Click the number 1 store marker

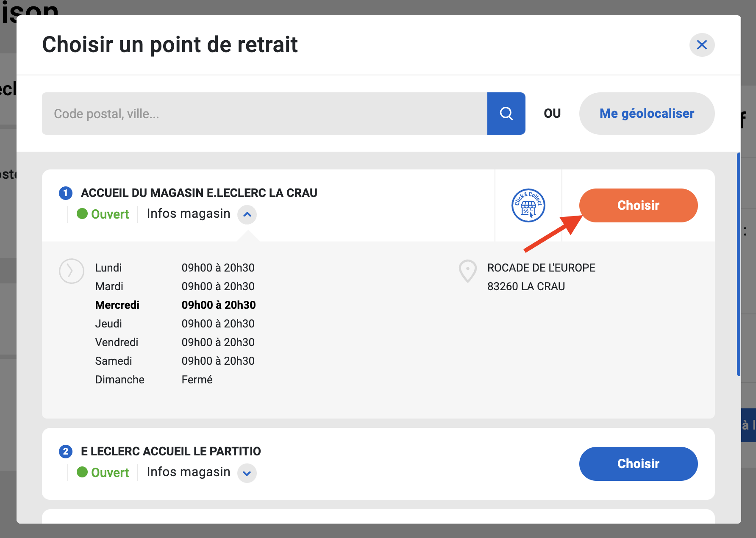point(66,193)
